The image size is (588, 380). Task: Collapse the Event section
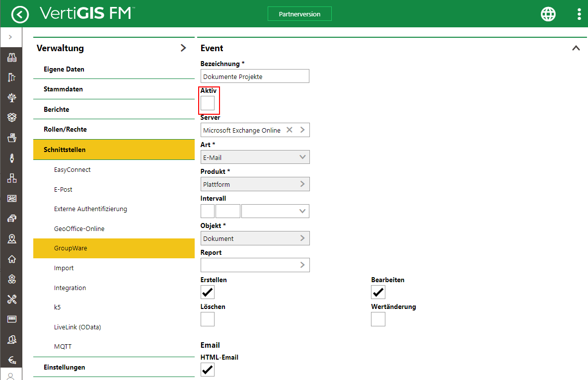576,48
